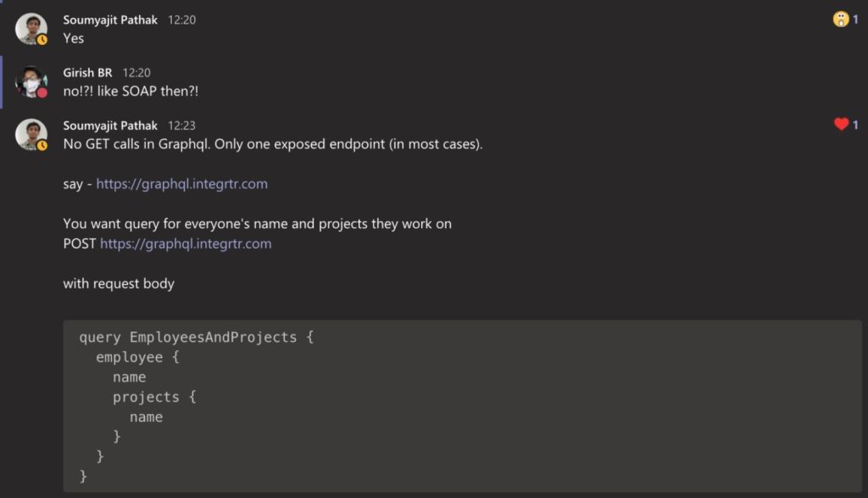Open Girish BR's profile picture
The height and width of the screenshot is (498, 868).
31,81
